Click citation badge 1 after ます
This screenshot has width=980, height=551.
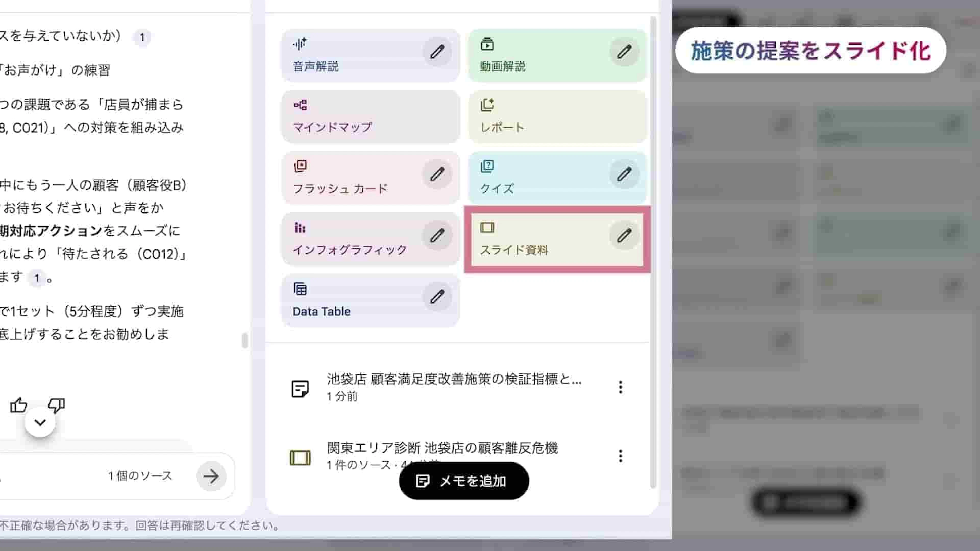[37, 278]
